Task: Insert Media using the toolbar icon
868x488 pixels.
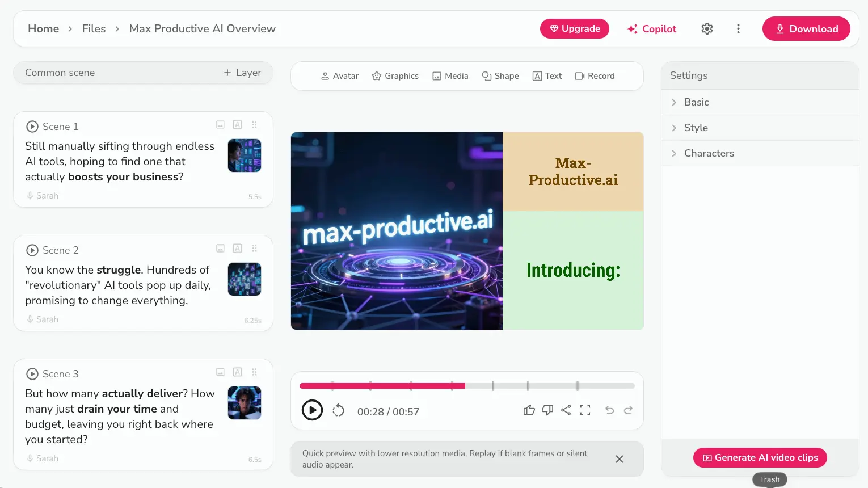Action: [450, 75]
